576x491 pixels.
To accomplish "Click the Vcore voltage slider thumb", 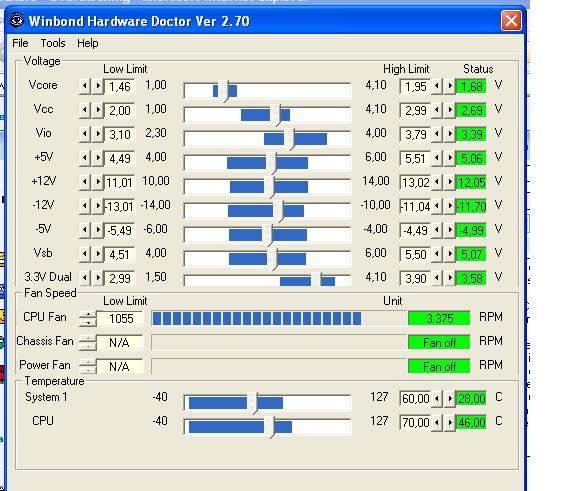I will click(x=223, y=91).
